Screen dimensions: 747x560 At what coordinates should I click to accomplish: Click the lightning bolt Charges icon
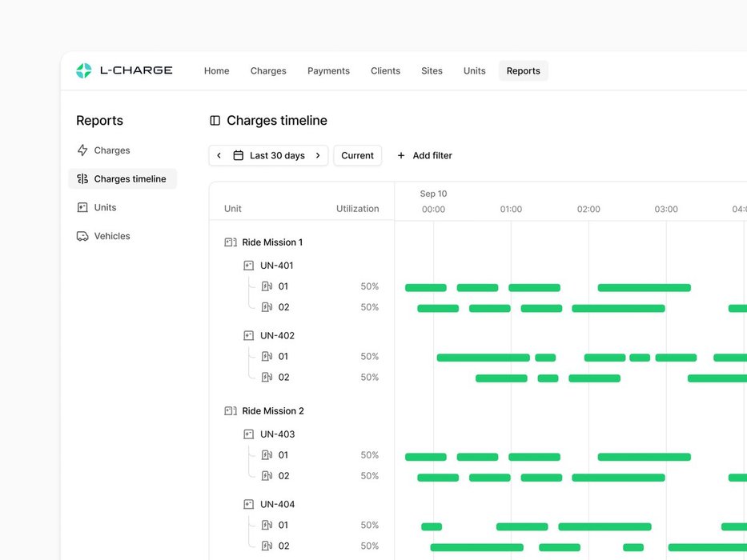click(x=82, y=150)
